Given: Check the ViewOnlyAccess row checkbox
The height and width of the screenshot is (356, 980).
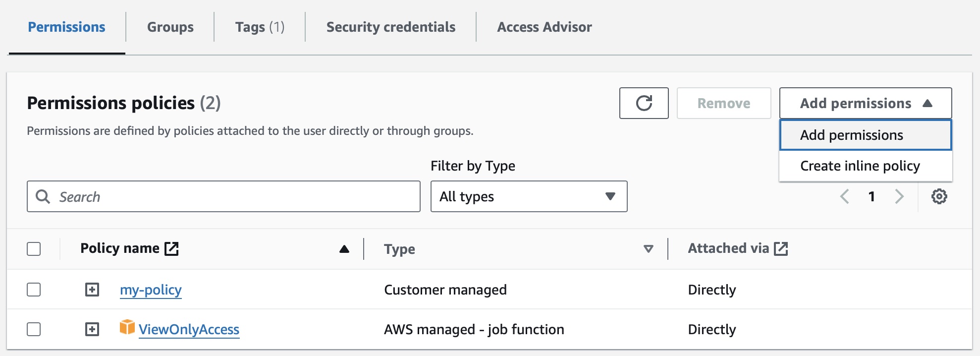Looking at the screenshot, I should tap(34, 329).
